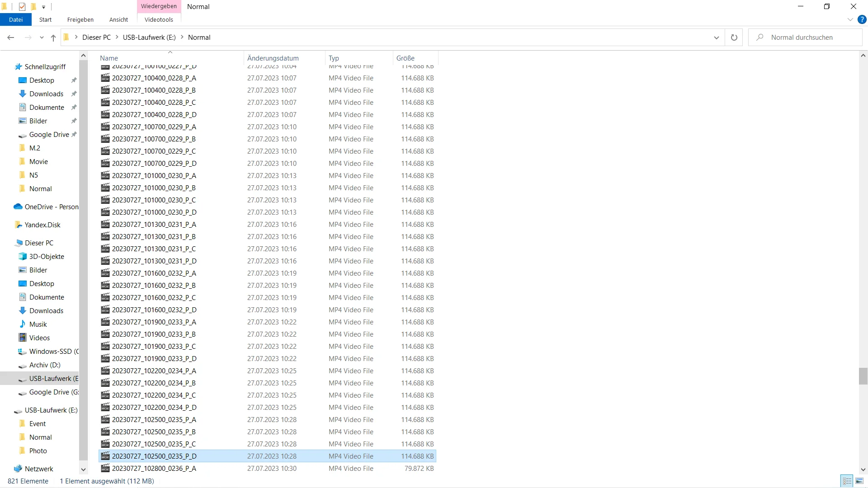The image size is (868, 488).
Task: Open the Help question mark icon
Action: pos(862,19)
